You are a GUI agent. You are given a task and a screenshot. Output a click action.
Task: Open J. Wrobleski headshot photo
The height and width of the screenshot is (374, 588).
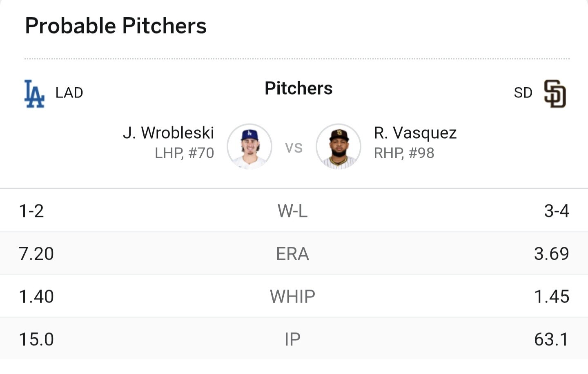coord(249,146)
